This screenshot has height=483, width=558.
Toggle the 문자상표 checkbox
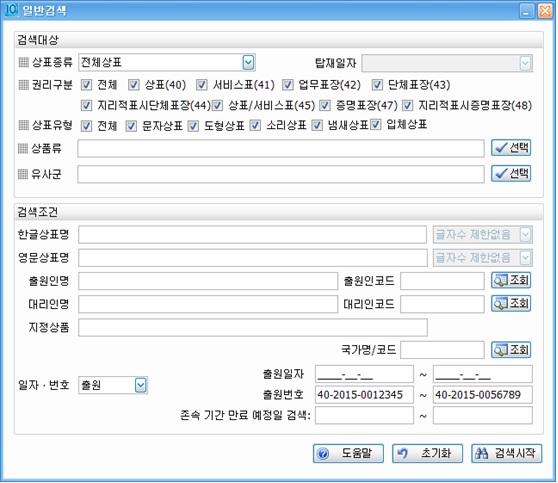coord(131,126)
